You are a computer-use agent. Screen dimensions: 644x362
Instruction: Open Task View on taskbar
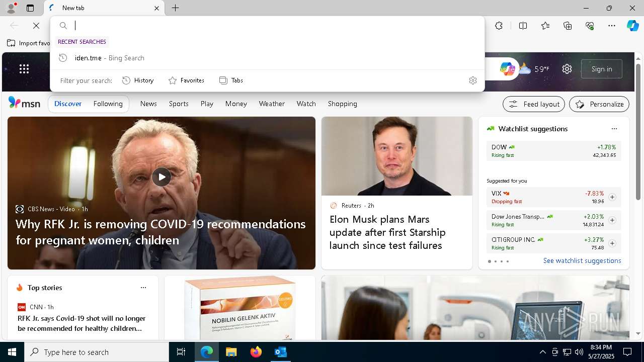click(x=181, y=352)
